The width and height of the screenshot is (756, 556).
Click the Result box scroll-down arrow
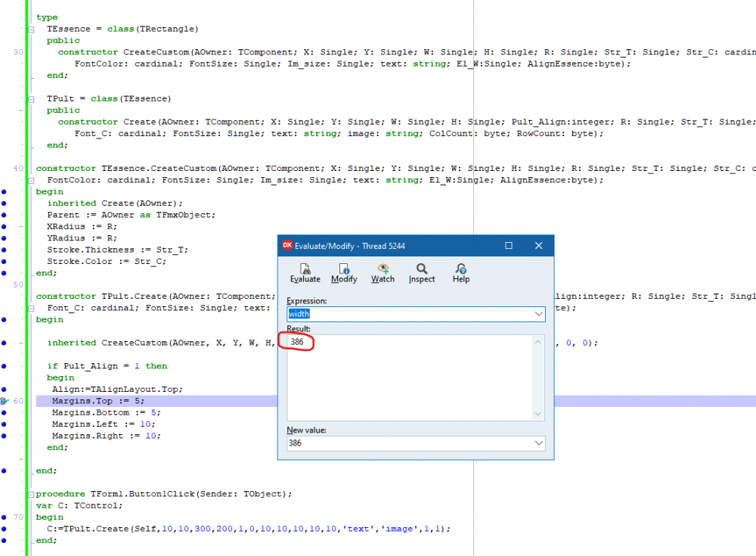(x=538, y=414)
